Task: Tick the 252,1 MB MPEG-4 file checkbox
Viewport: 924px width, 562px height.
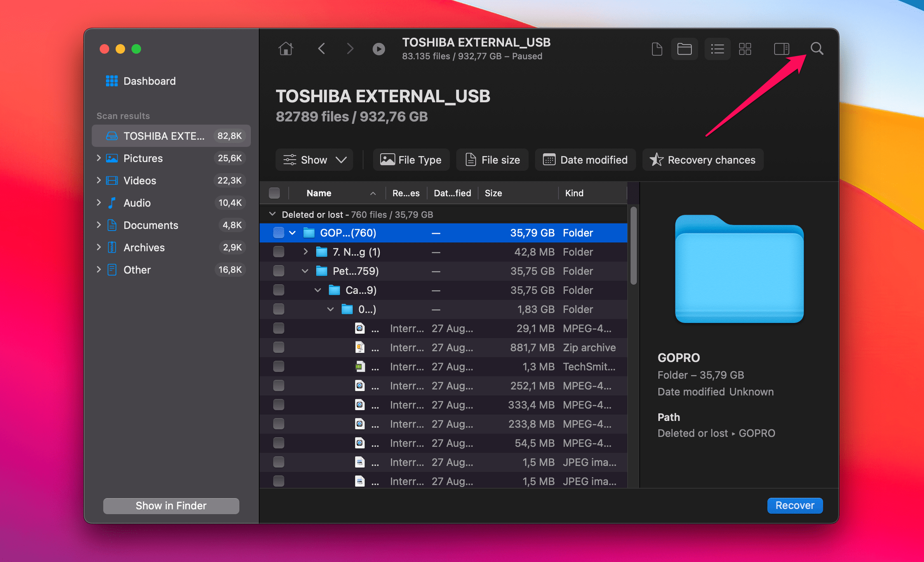Action: [x=279, y=385]
